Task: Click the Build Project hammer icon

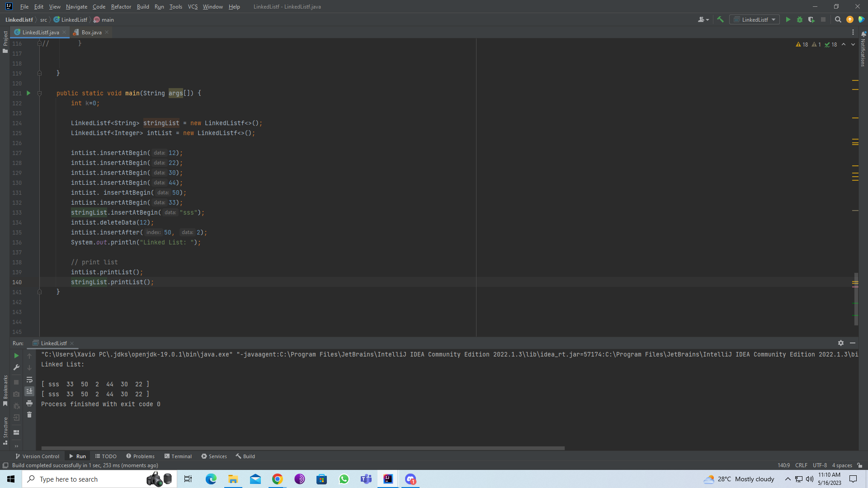Action: click(x=721, y=19)
